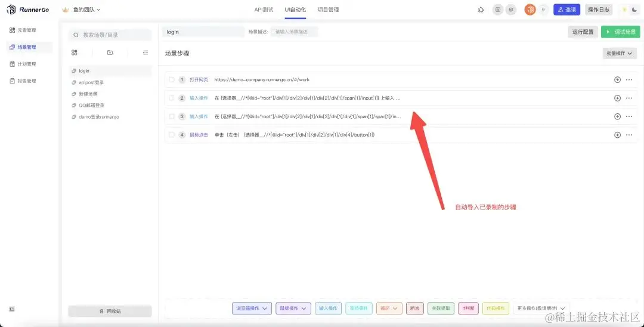Collapse the sidebar using bottom-left icon
644x327 pixels.
(x=12, y=309)
